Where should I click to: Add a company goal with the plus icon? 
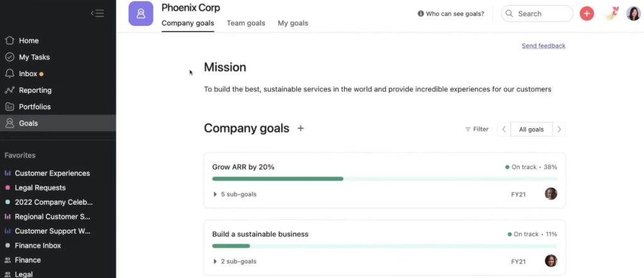(x=301, y=128)
